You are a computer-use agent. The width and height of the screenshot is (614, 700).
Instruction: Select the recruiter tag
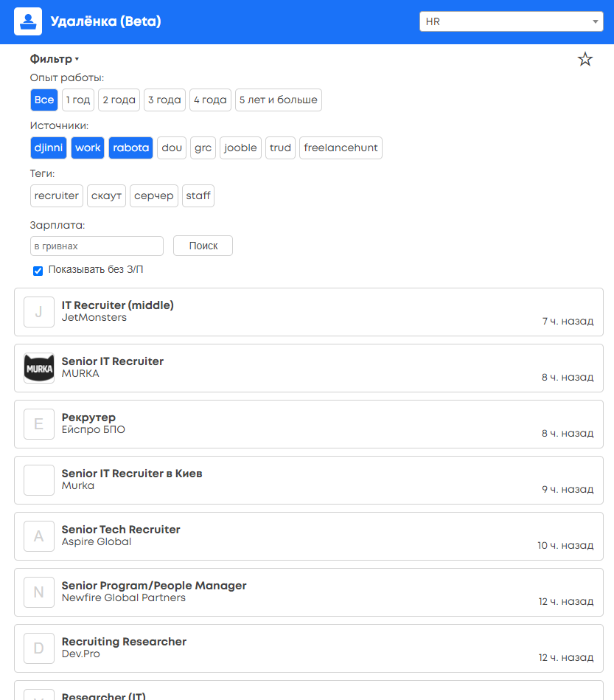coord(57,196)
